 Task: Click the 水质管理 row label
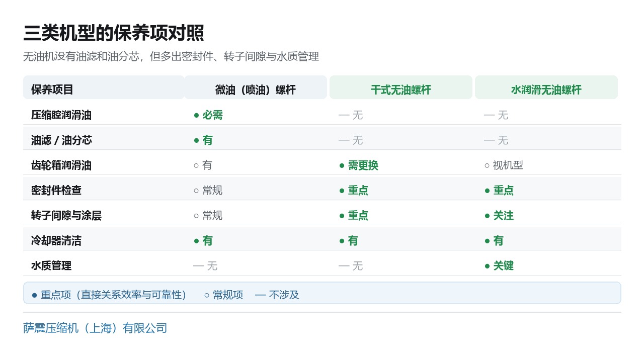click(51, 265)
